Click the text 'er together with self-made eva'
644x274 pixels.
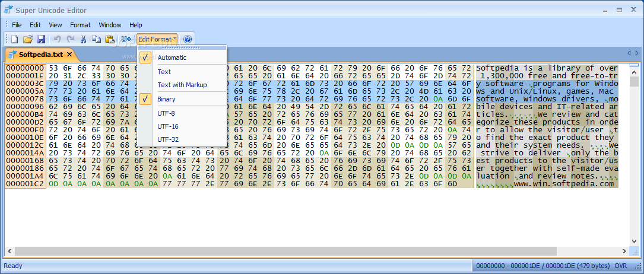tap(547, 168)
